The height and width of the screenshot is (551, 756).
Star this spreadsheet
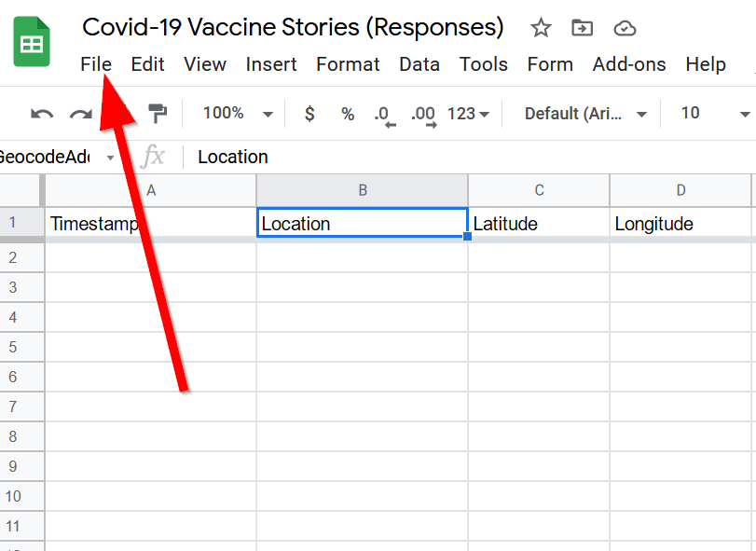(x=541, y=28)
